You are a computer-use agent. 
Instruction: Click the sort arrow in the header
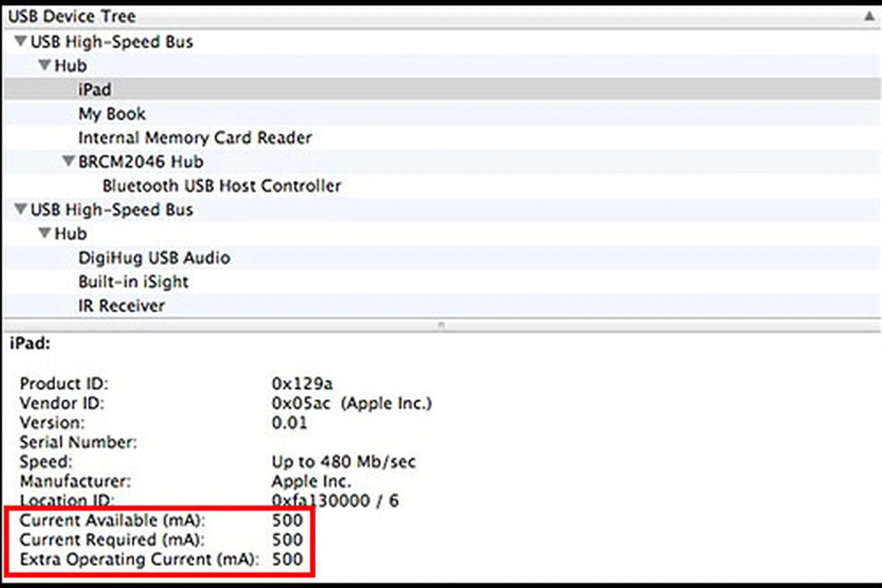click(x=869, y=17)
